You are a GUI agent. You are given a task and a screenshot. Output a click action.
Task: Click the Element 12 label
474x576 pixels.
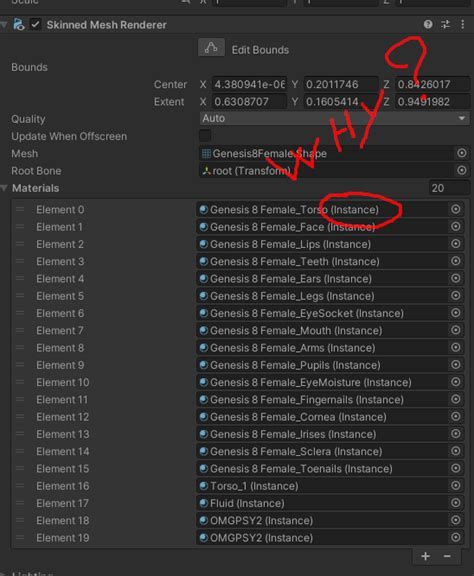pyautogui.click(x=62, y=417)
